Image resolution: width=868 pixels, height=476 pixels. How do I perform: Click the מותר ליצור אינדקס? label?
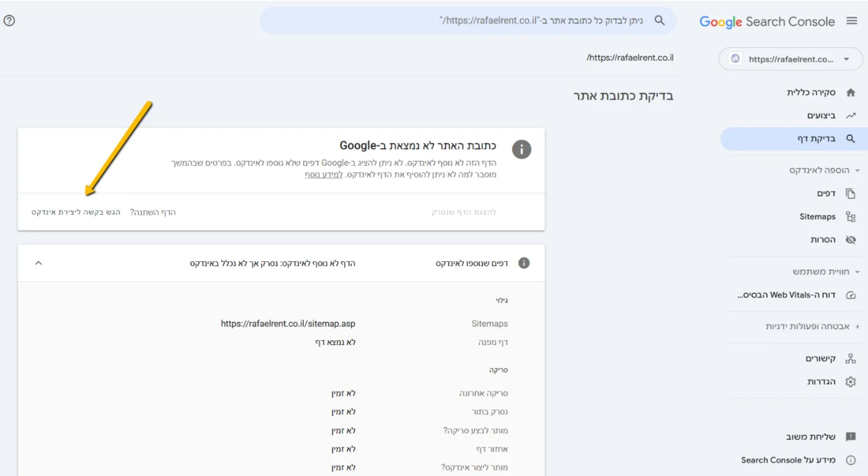pos(474,467)
